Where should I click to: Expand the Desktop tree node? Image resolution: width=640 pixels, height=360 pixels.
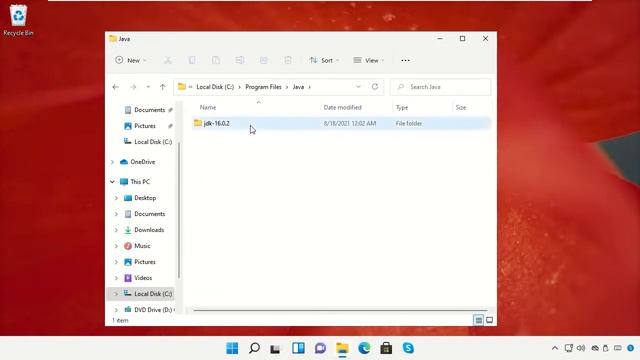[x=116, y=198]
